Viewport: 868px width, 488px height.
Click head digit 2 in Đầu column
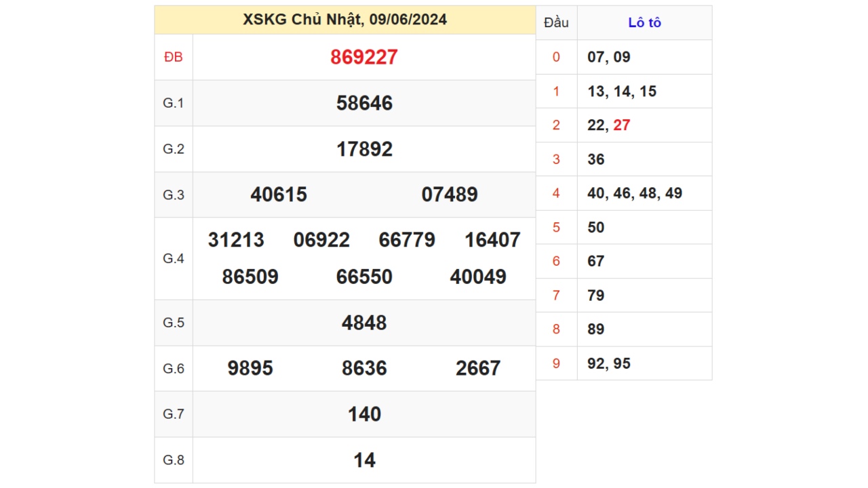[556, 125]
